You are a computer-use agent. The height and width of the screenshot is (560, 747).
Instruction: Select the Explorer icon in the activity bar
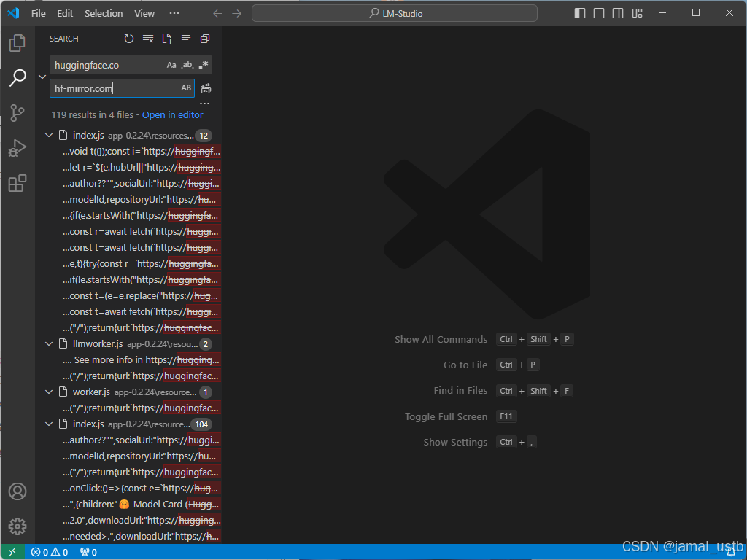(17, 42)
